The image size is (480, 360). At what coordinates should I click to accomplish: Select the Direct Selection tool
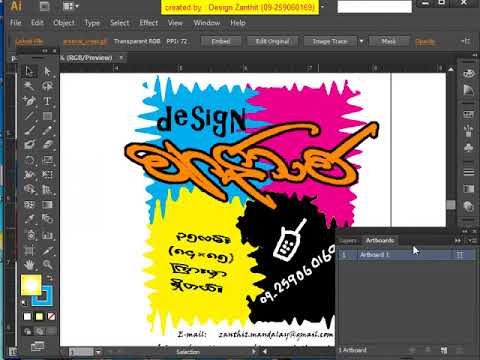pyautogui.click(x=47, y=71)
